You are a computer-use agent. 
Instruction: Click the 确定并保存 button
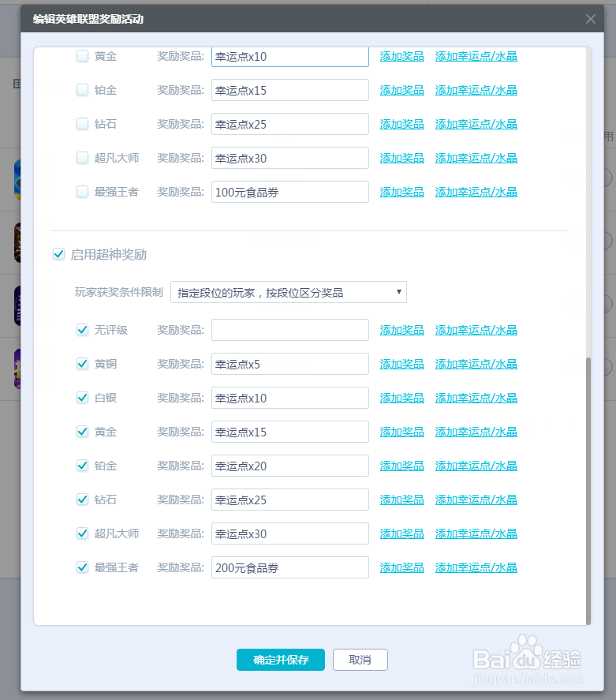point(281,660)
